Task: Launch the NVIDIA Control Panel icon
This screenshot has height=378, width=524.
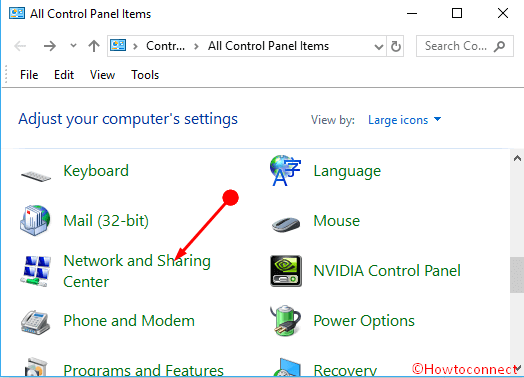Action: (286, 271)
